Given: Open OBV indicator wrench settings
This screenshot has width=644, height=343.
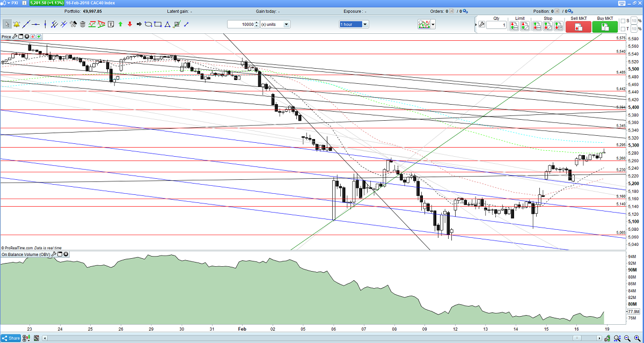Looking at the screenshot, I should tap(54, 254).
